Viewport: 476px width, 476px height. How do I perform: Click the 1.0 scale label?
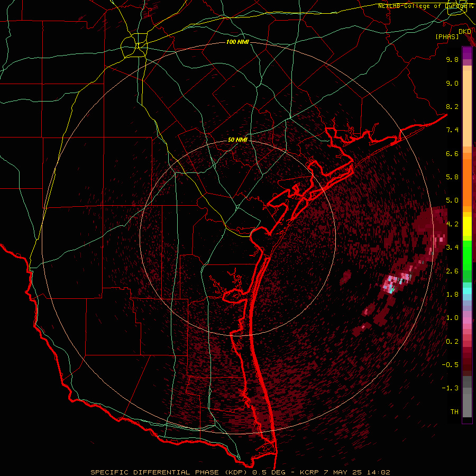click(x=452, y=318)
